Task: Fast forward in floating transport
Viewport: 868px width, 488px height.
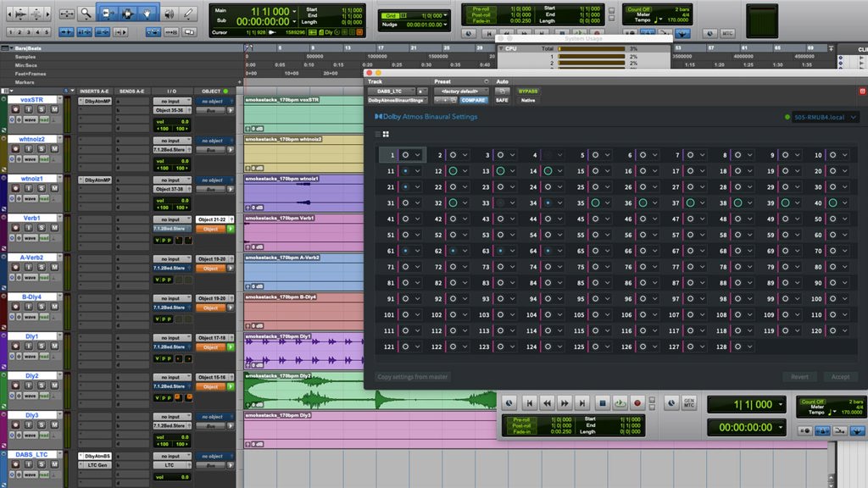Action: point(565,403)
